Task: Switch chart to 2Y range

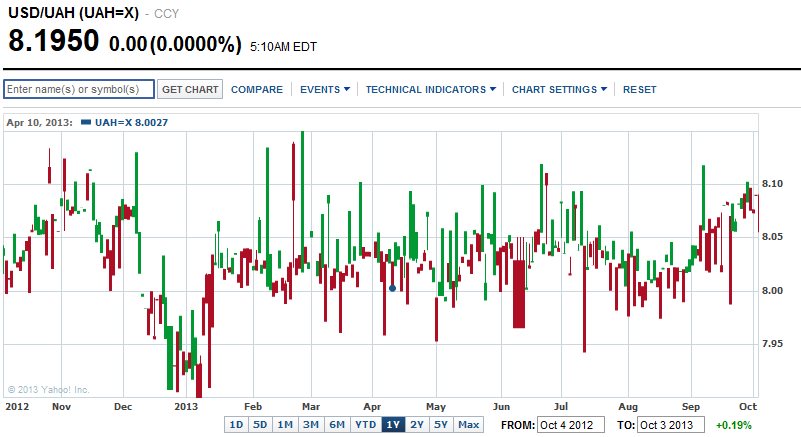Action: (417, 425)
